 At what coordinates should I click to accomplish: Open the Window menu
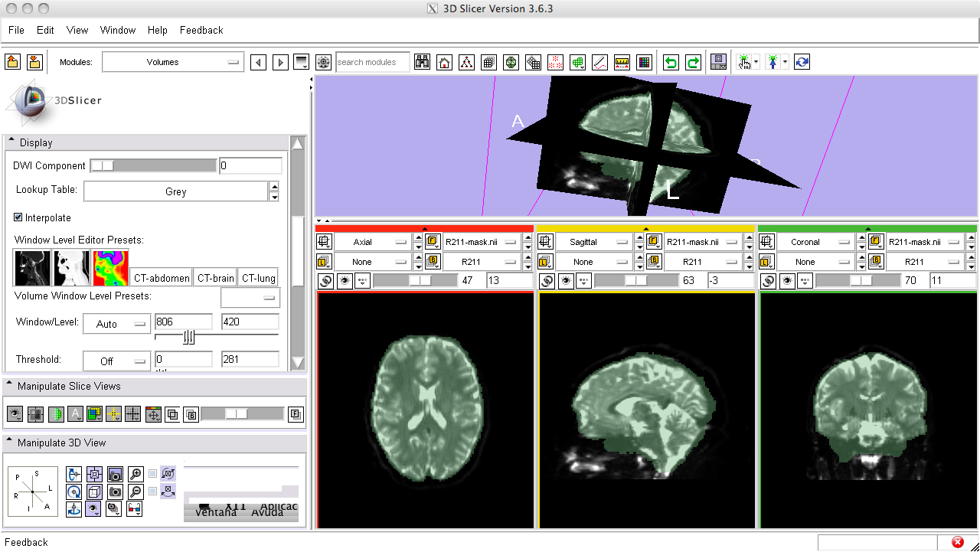[118, 30]
